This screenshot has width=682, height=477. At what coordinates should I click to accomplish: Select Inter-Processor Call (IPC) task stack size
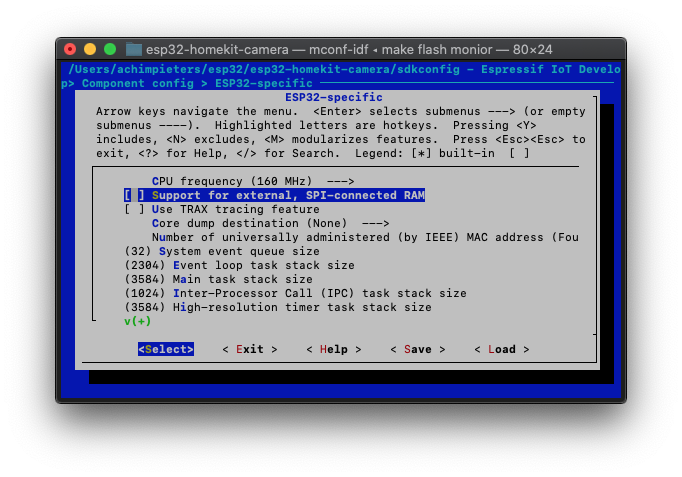295,293
